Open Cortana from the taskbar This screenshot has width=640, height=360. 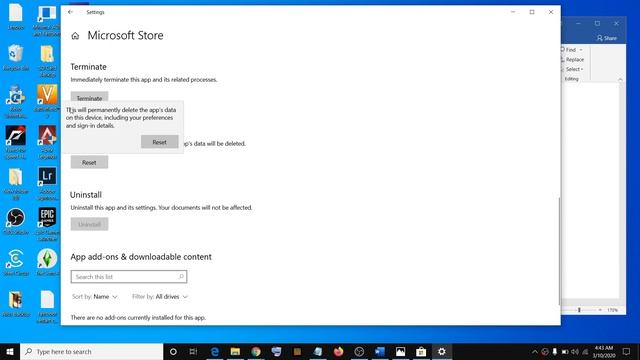click(x=173, y=351)
